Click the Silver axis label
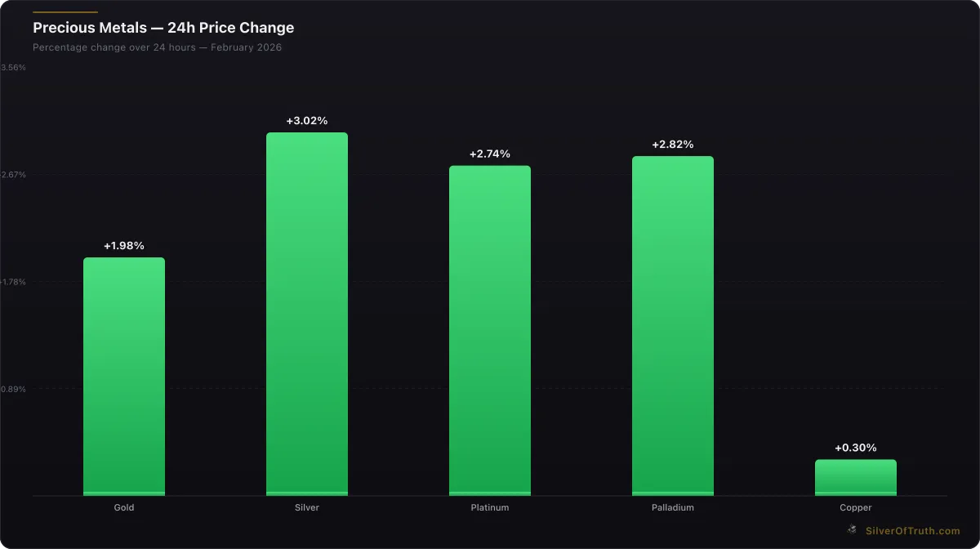This screenshot has width=980, height=549. (x=307, y=507)
